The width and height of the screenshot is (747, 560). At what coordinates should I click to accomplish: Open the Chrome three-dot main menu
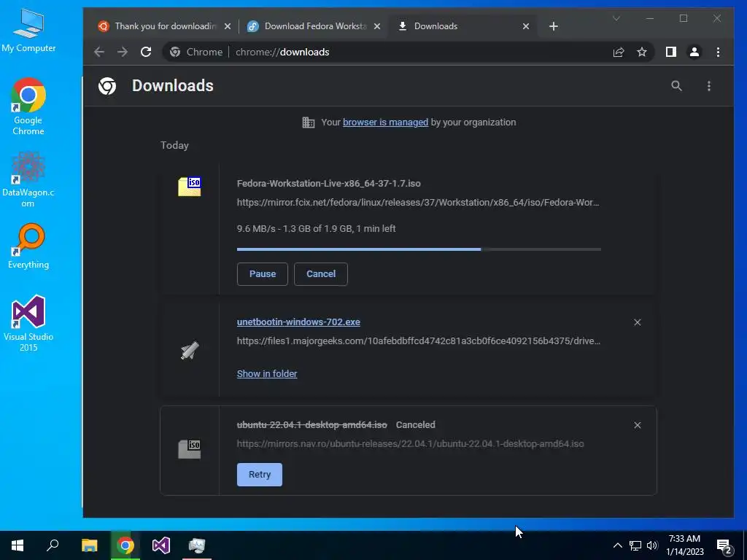718,52
